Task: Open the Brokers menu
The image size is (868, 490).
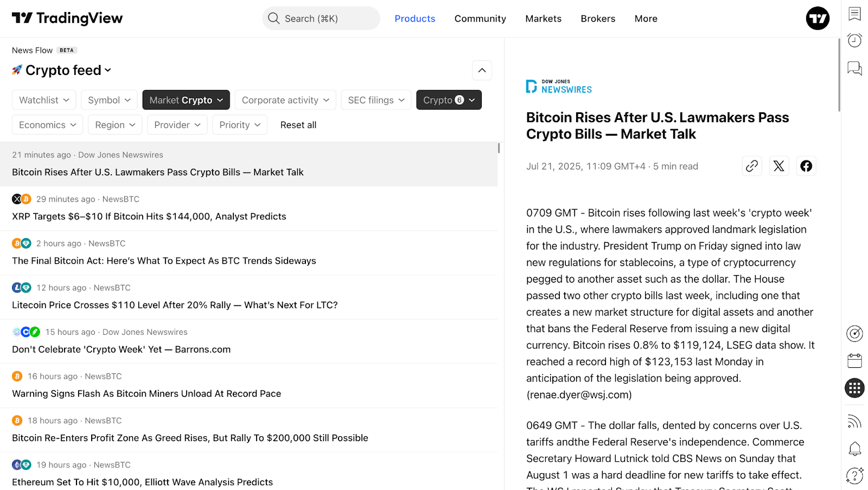Action: 598,18
